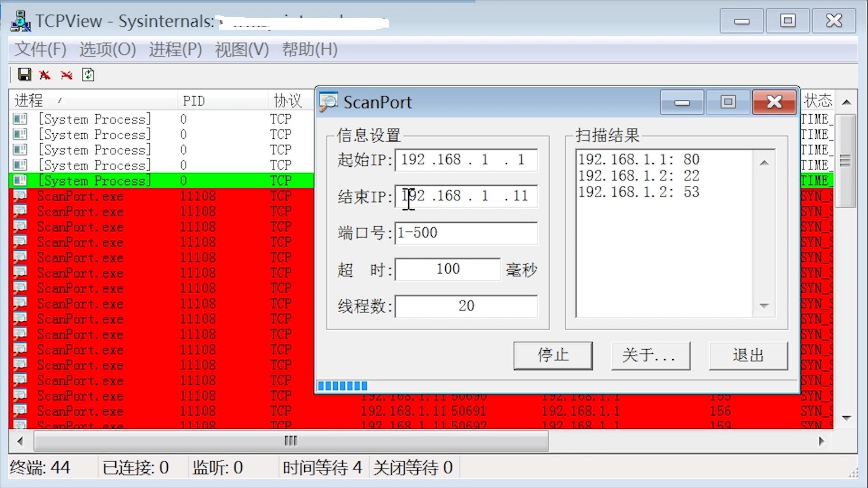Click the icon of first System Process row
Image resolution: width=868 pixels, height=488 pixels.
pos(20,119)
